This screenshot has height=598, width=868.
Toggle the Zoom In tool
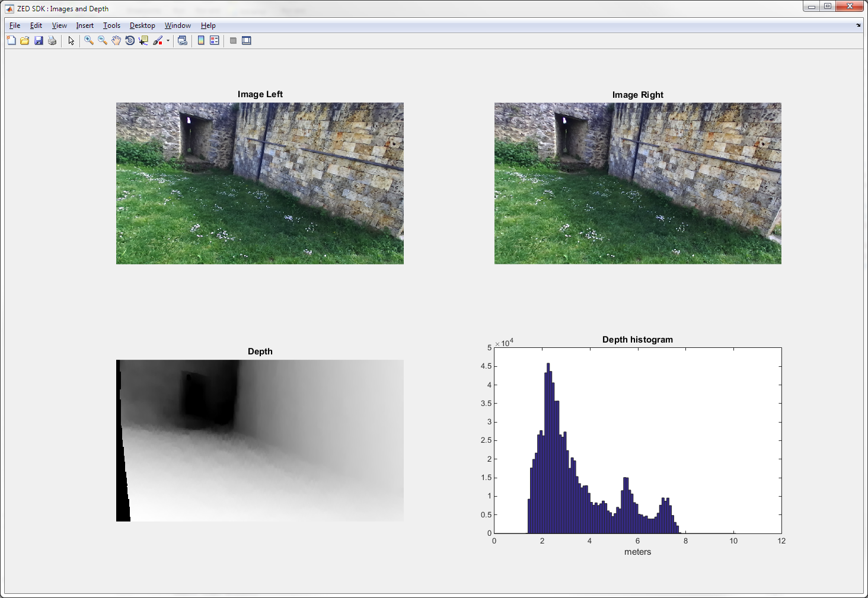[x=88, y=40]
